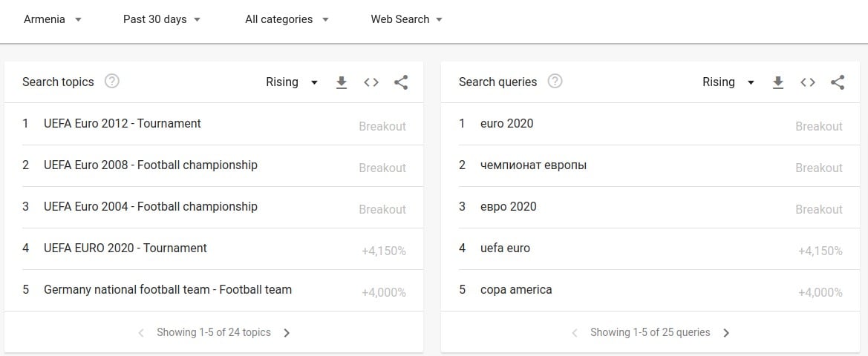
Task: Open the Web Search type dropdown
Action: (406, 19)
